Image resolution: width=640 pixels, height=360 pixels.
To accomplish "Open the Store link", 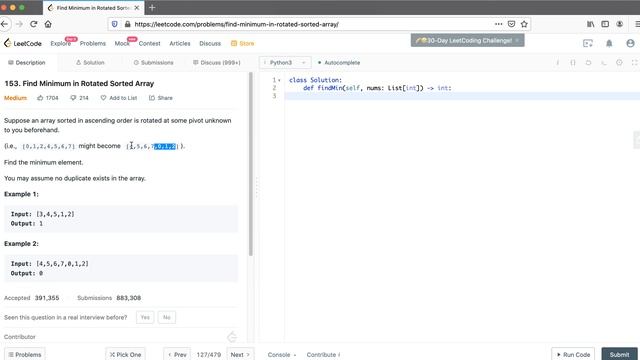I will click(242, 43).
